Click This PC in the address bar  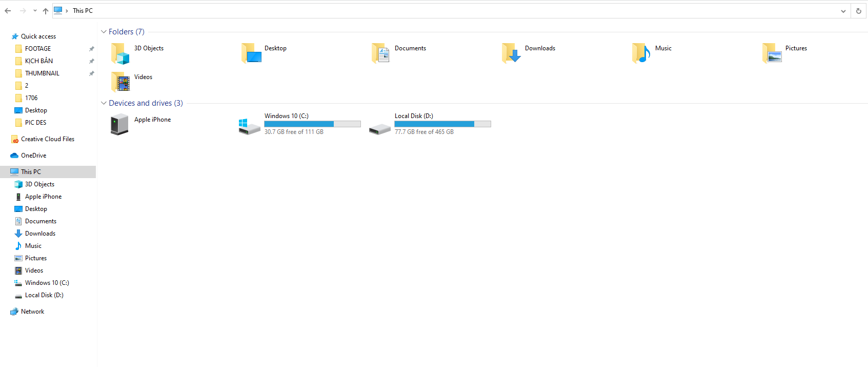coord(83,11)
